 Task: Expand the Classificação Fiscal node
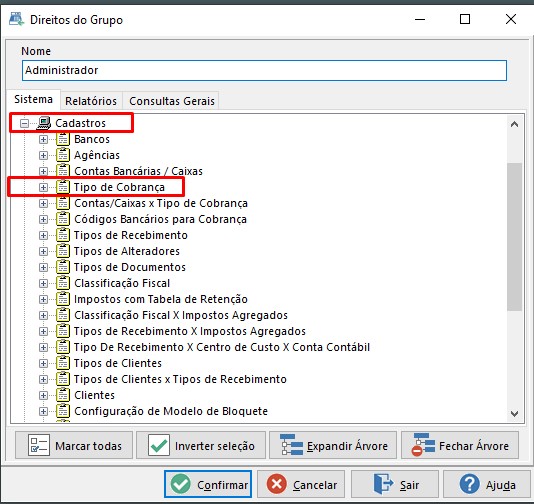(x=43, y=283)
